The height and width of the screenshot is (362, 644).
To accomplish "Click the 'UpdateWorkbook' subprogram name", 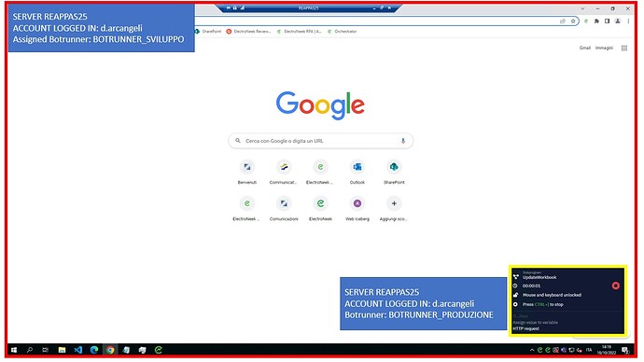I will click(539, 278).
